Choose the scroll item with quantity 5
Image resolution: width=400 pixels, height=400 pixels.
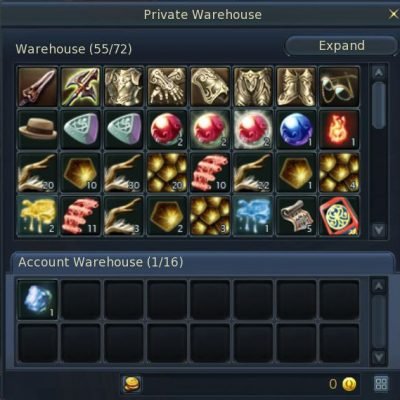(x=296, y=216)
